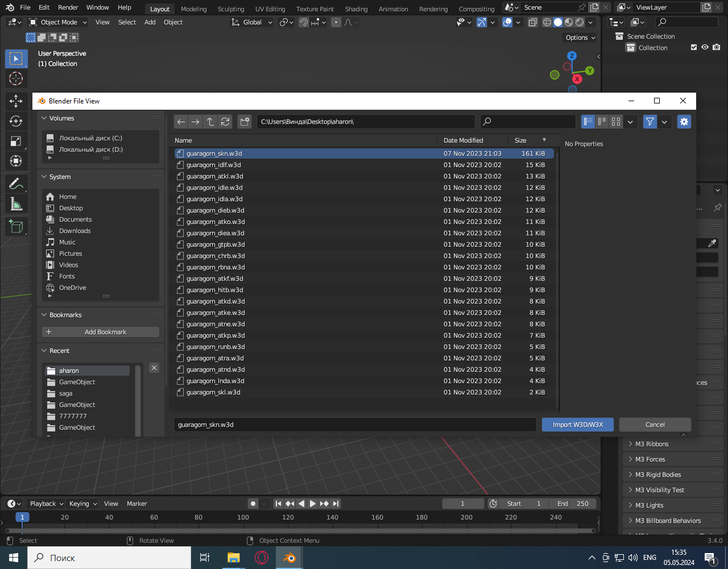Click the Move tool in the left toolbar
This screenshot has width=728, height=569.
16,101
